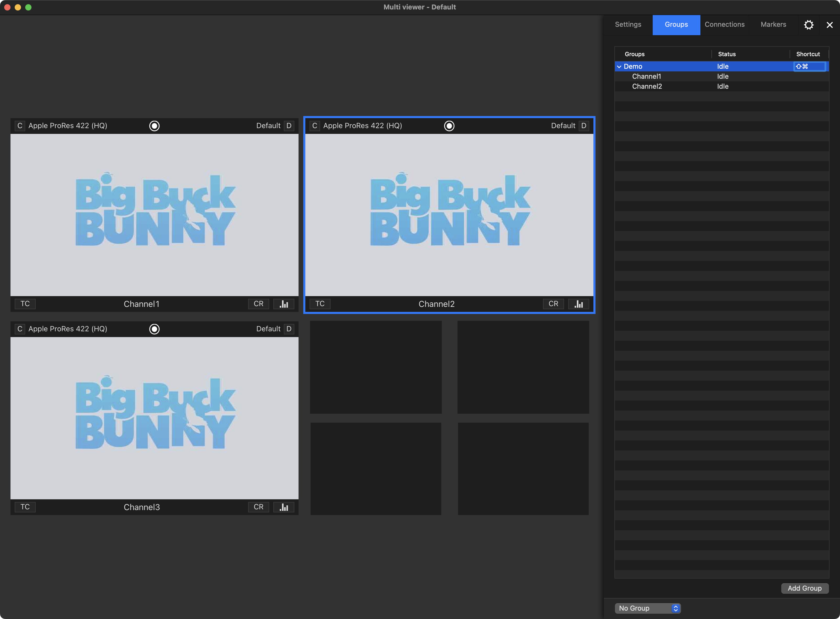Click the Shortcut column header
The height and width of the screenshot is (619, 840).
click(808, 54)
